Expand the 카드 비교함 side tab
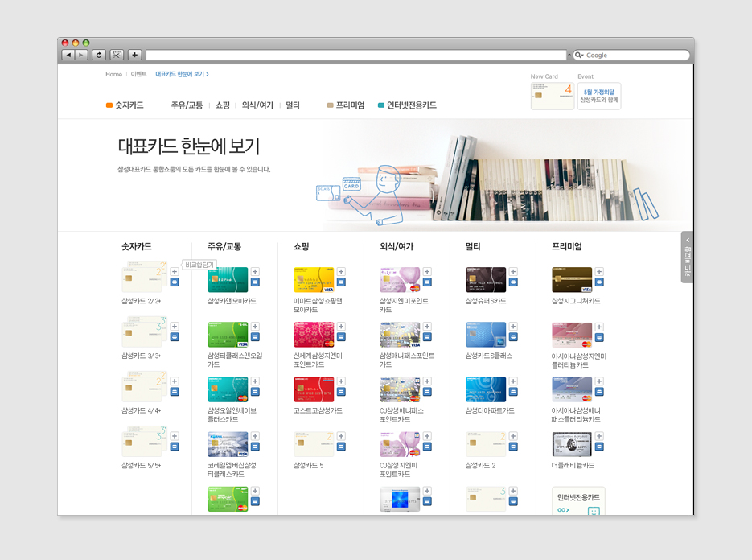 pos(687,257)
